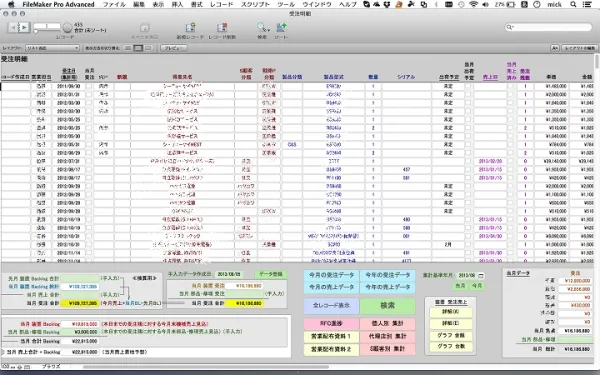
Task: Open the Apple menu
Action: [x=11, y=4]
